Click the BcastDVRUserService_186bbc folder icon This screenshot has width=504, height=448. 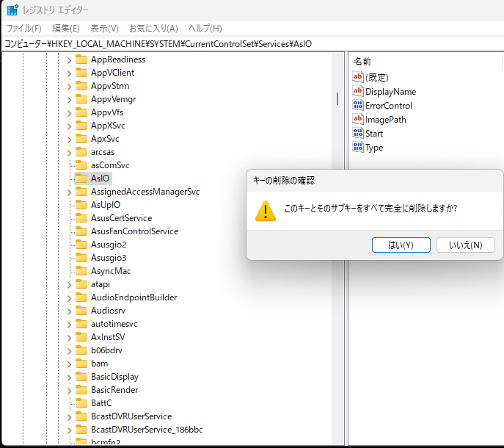click(x=81, y=429)
